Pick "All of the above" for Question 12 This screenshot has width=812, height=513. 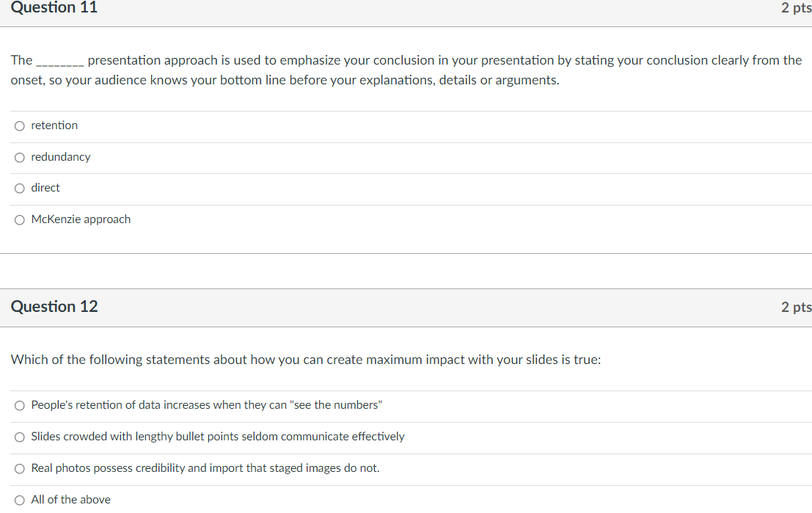click(19, 500)
